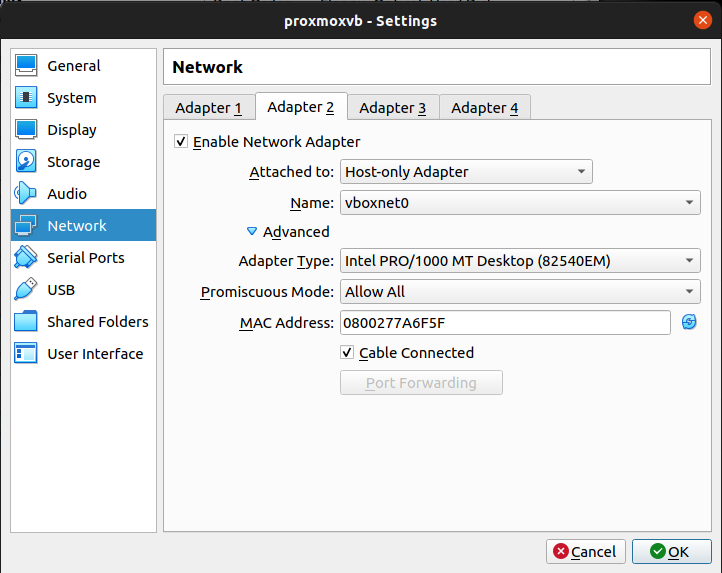Generate a new random MAC address
The width and height of the screenshot is (722, 573).
pos(688,322)
